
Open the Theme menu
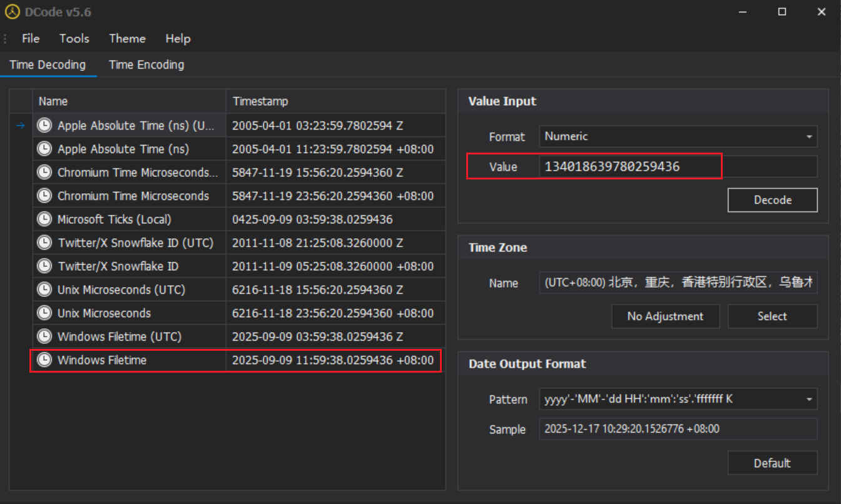point(127,39)
